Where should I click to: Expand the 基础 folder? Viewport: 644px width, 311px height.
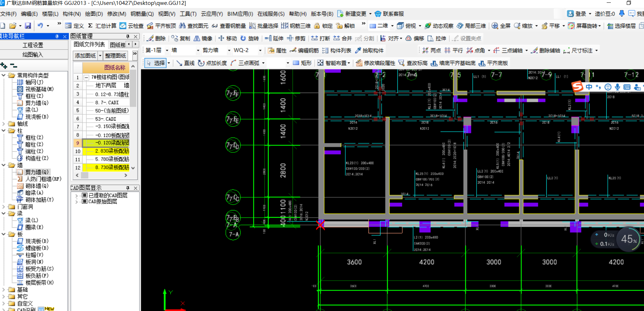click(3, 290)
